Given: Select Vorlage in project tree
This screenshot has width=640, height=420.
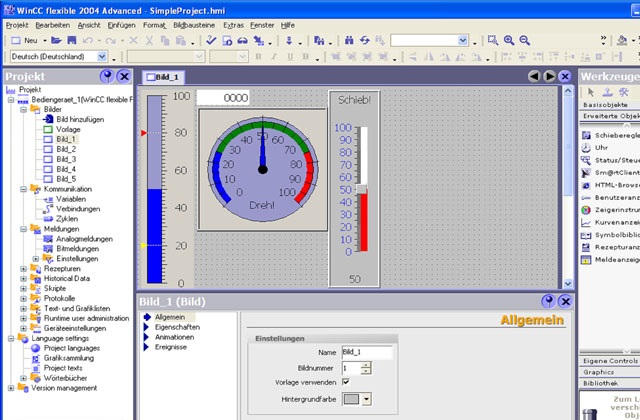Looking at the screenshot, I should 68,129.
